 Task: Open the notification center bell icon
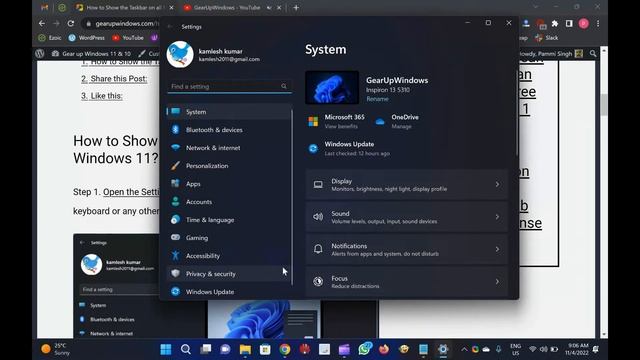[596, 349]
